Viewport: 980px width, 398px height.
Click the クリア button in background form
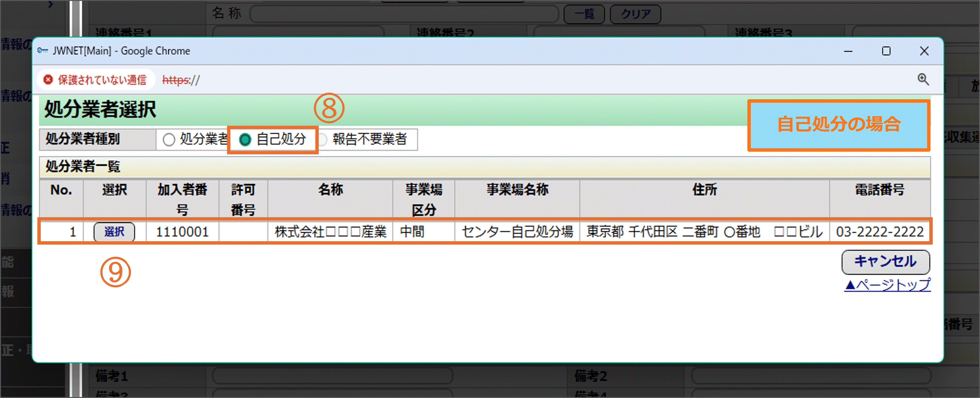click(x=635, y=14)
